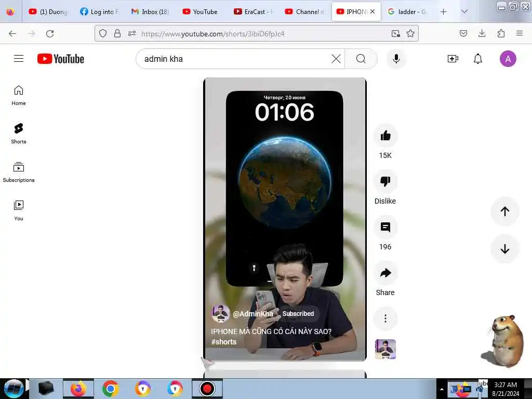Go to the next short with down arrow
The height and width of the screenshot is (399, 532).
click(x=504, y=249)
